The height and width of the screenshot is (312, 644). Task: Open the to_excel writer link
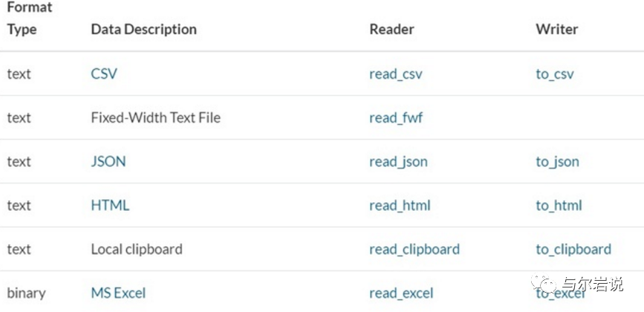point(560,294)
